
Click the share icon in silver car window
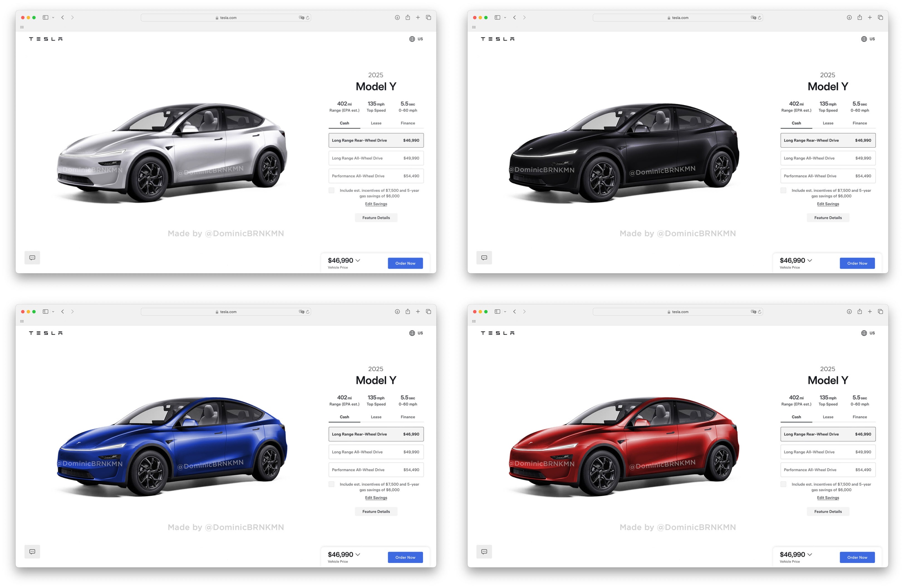[x=408, y=17]
